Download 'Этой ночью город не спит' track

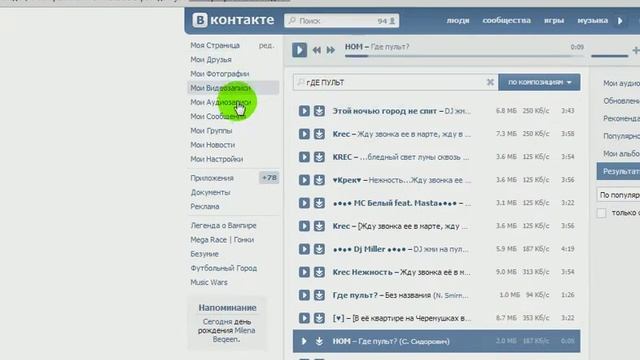pyautogui.click(x=319, y=111)
